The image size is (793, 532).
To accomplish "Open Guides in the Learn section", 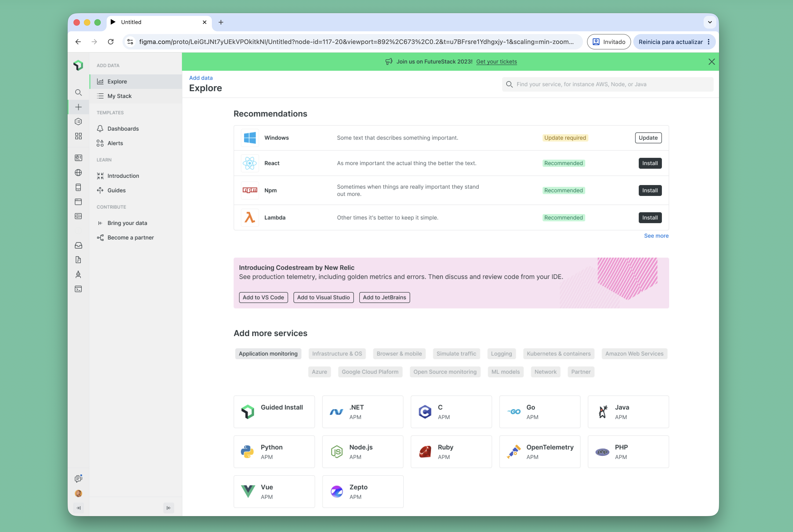I will [x=136, y=190].
